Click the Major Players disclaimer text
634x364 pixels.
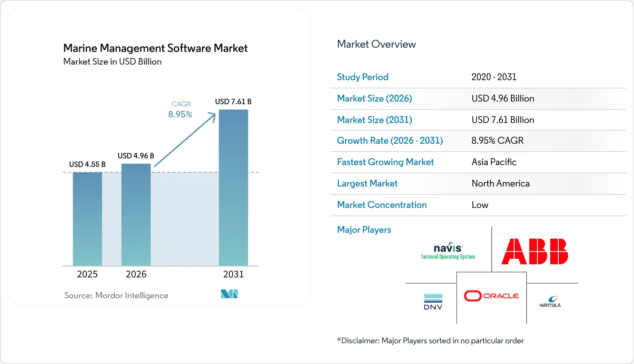click(430, 341)
